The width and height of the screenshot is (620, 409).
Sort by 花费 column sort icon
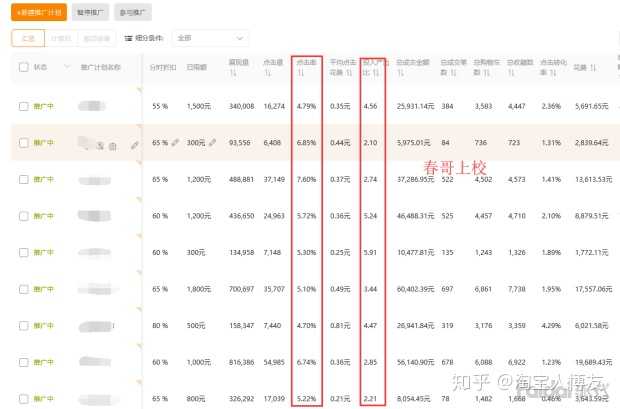click(593, 68)
